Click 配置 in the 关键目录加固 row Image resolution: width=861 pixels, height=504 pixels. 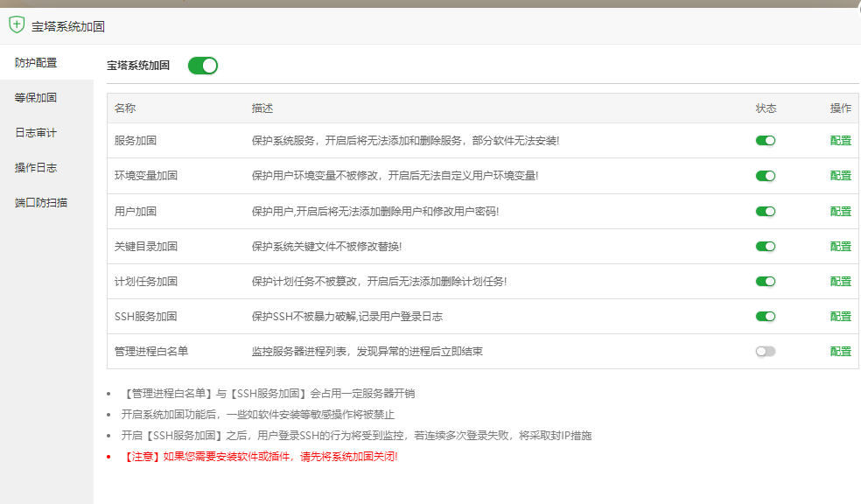[841, 247]
